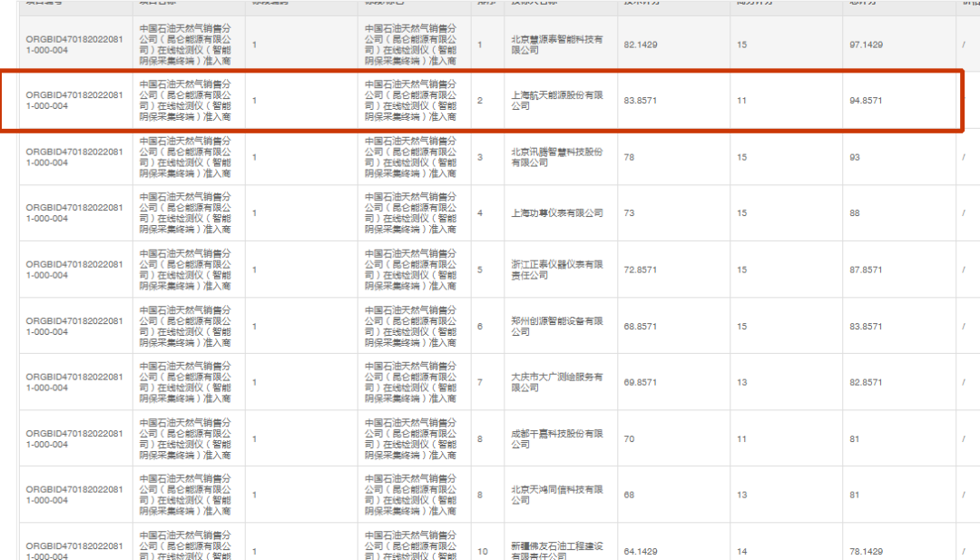Click project ID ORGBID in 上海航天能源 row
980x560 pixels.
(74, 101)
